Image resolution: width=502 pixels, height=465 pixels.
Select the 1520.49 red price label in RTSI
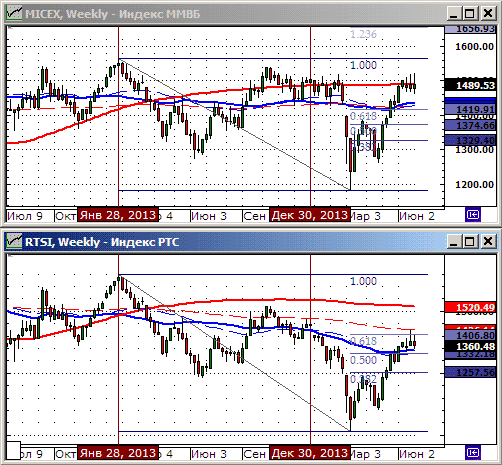click(x=471, y=307)
